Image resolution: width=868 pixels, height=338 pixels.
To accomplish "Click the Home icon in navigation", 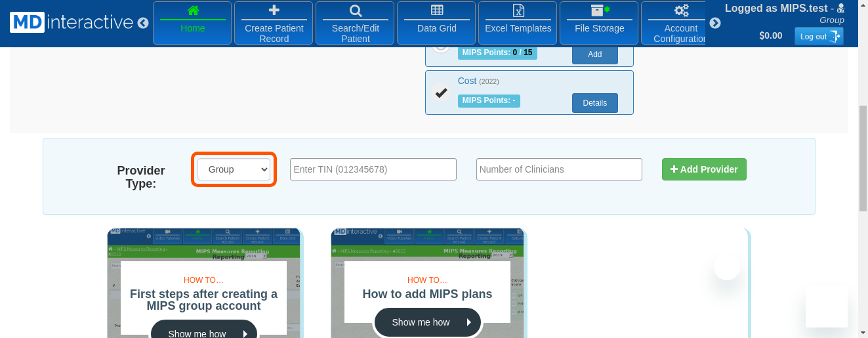I will point(192,11).
